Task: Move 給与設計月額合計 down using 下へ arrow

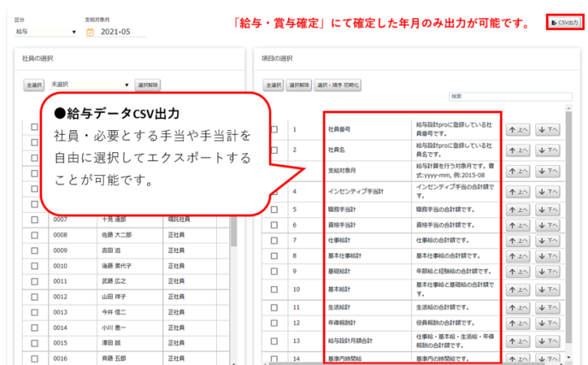Action: 547,341
